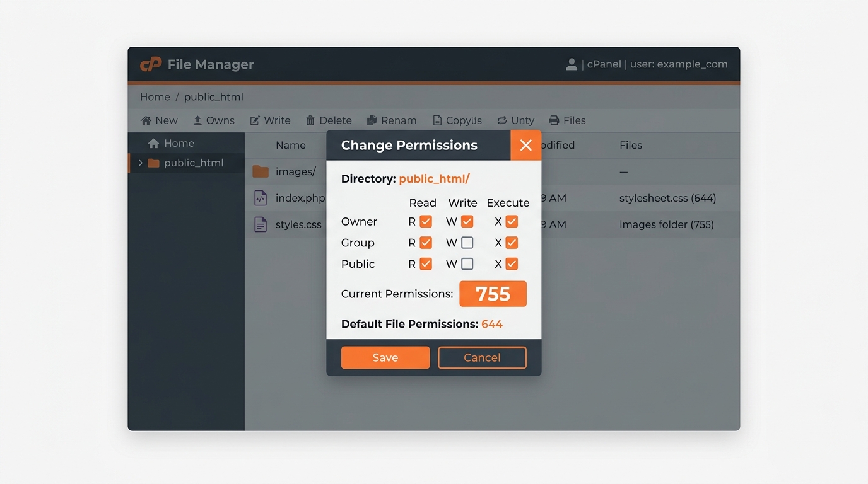868x484 pixels.
Task: Close the Change Permissions dialog
Action: point(525,146)
